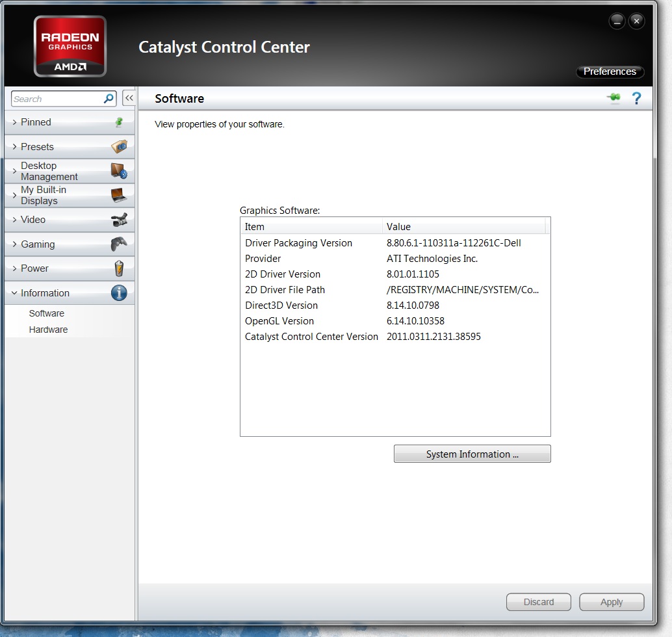The height and width of the screenshot is (637, 672).
Task: Click the magnifier search icon
Action: 109,99
